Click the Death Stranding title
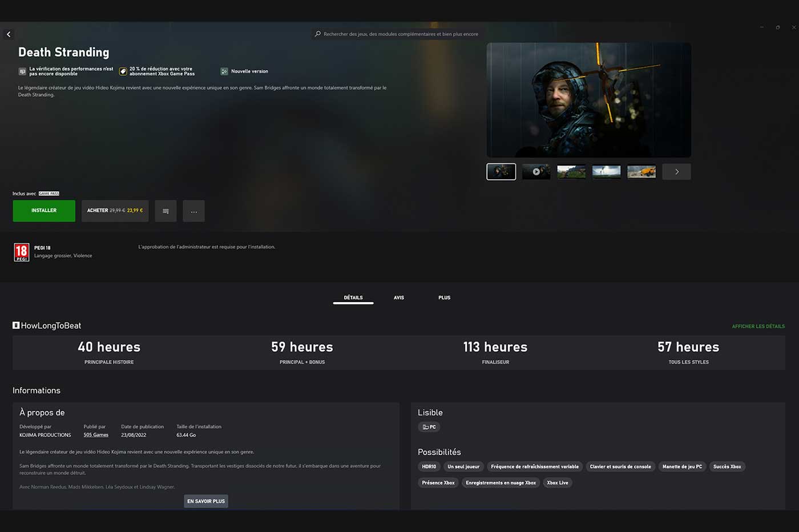 click(63, 52)
